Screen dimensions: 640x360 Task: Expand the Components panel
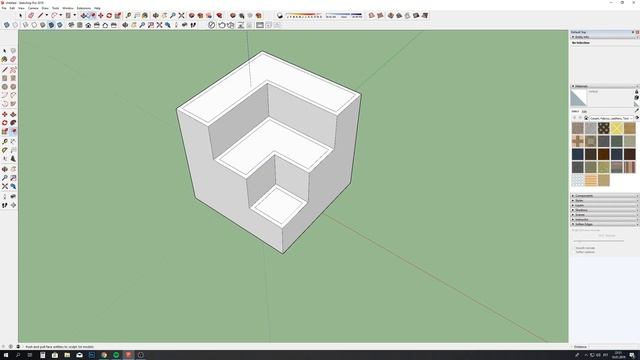(x=573, y=196)
